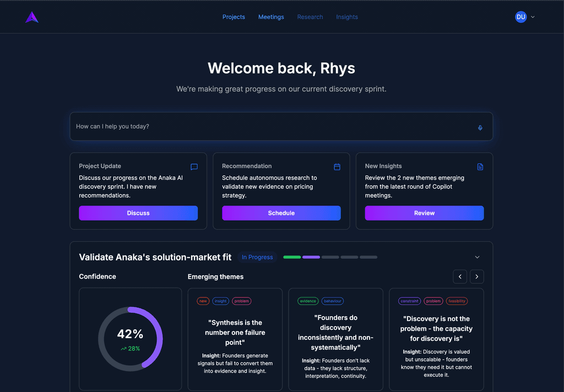Toggle the 'feasibility' tag on the discovery theme card
564x392 pixels.
click(457, 301)
